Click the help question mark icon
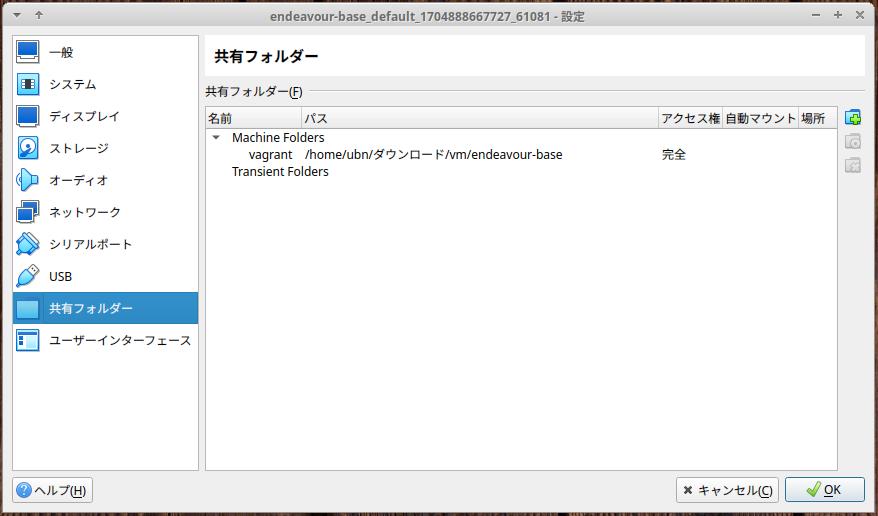This screenshot has width=878, height=516. 24,490
